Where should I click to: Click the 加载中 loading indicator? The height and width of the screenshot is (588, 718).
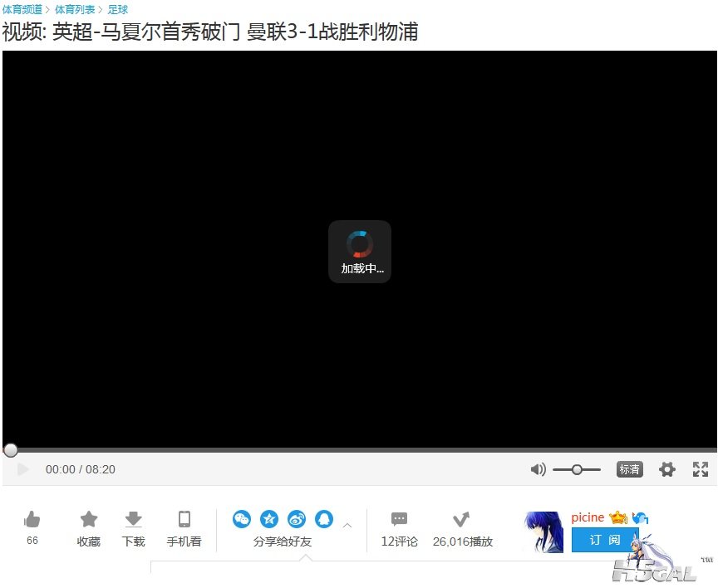[360, 252]
